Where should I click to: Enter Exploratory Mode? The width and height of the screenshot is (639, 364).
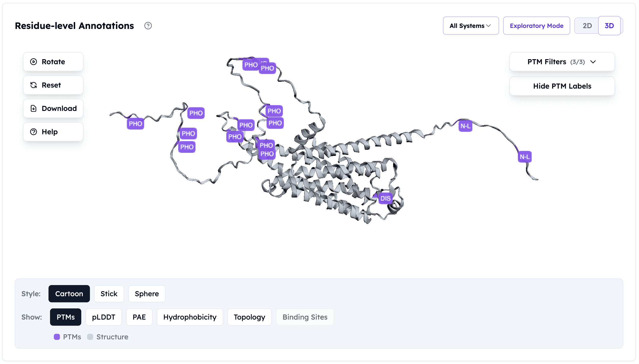tap(536, 26)
